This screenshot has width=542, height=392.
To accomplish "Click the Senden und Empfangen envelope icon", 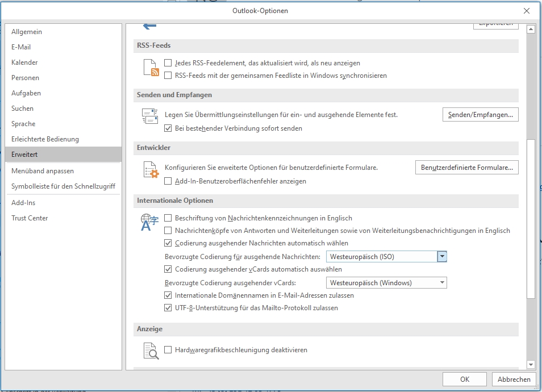I will pos(150,116).
